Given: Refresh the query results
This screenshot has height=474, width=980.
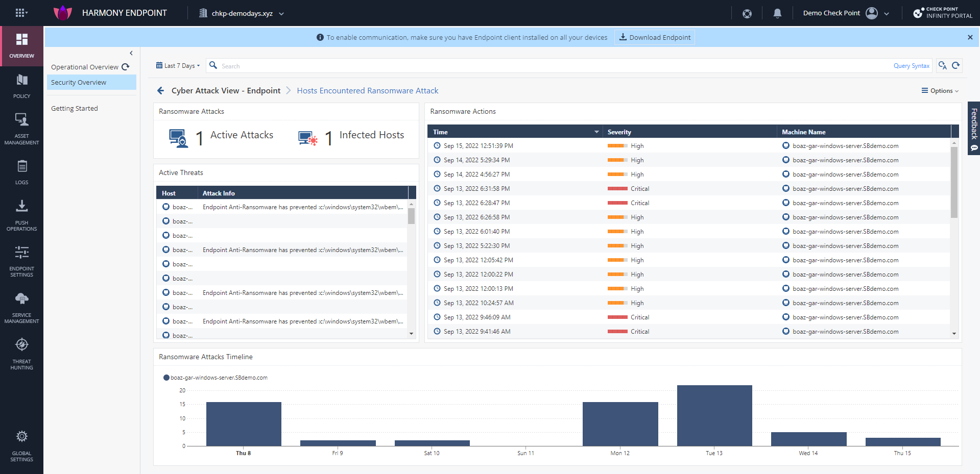Looking at the screenshot, I should click(956, 65).
